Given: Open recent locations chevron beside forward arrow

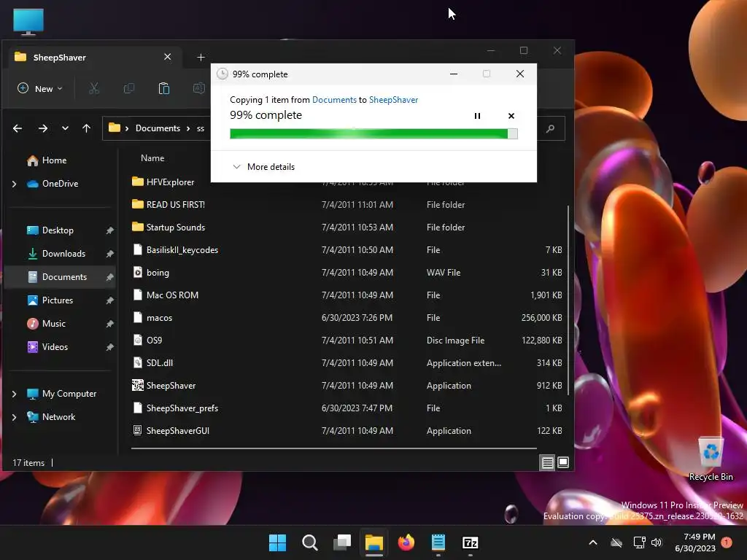Looking at the screenshot, I should click(x=65, y=128).
